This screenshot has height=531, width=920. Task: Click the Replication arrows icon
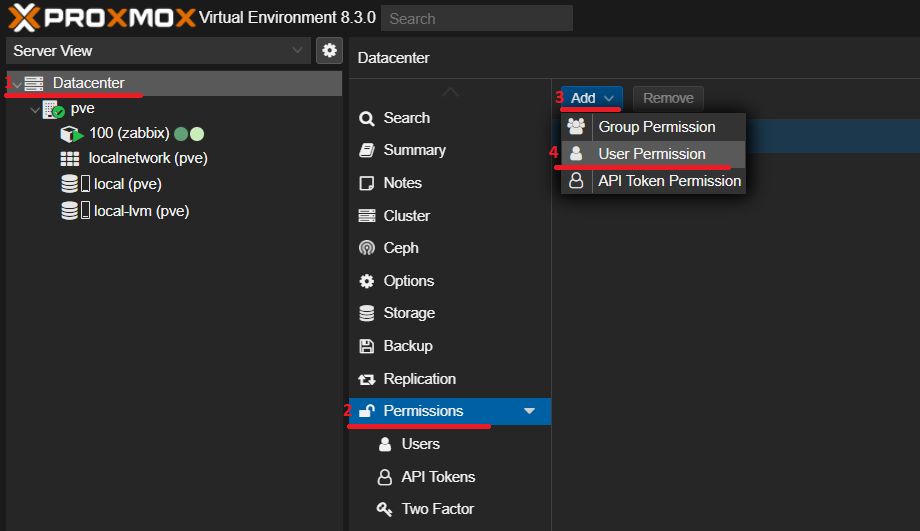pos(367,380)
